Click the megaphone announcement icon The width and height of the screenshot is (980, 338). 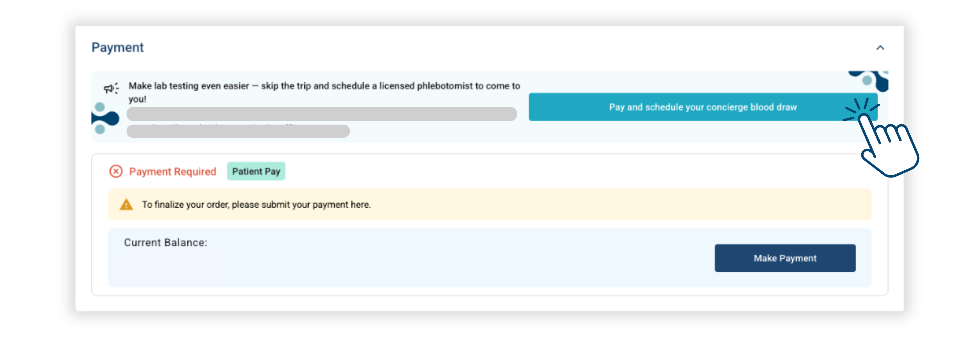(111, 89)
